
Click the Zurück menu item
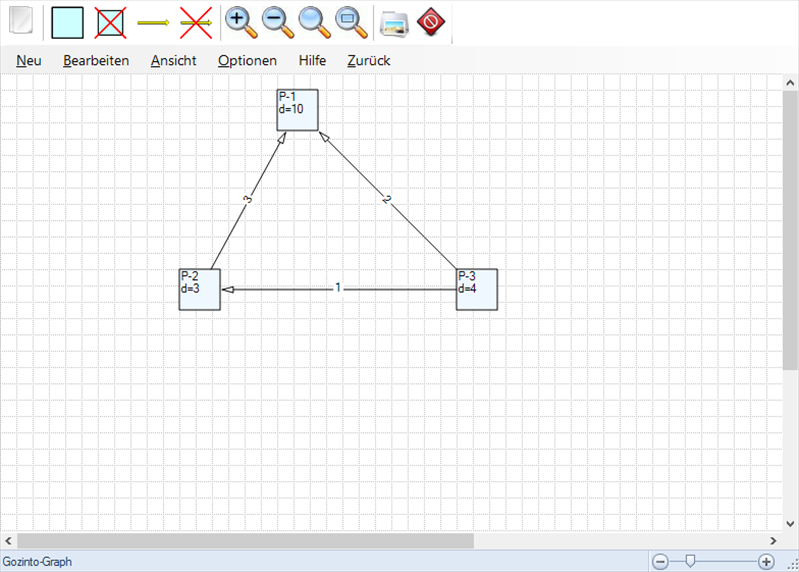368,60
